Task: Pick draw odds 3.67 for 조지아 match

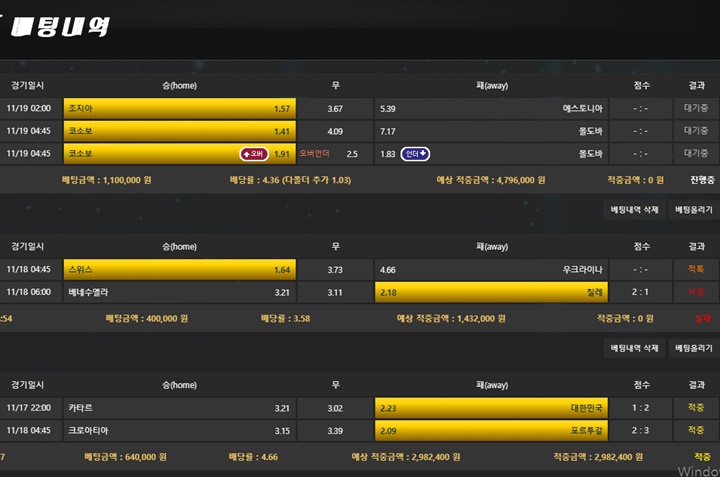Action: (335, 108)
